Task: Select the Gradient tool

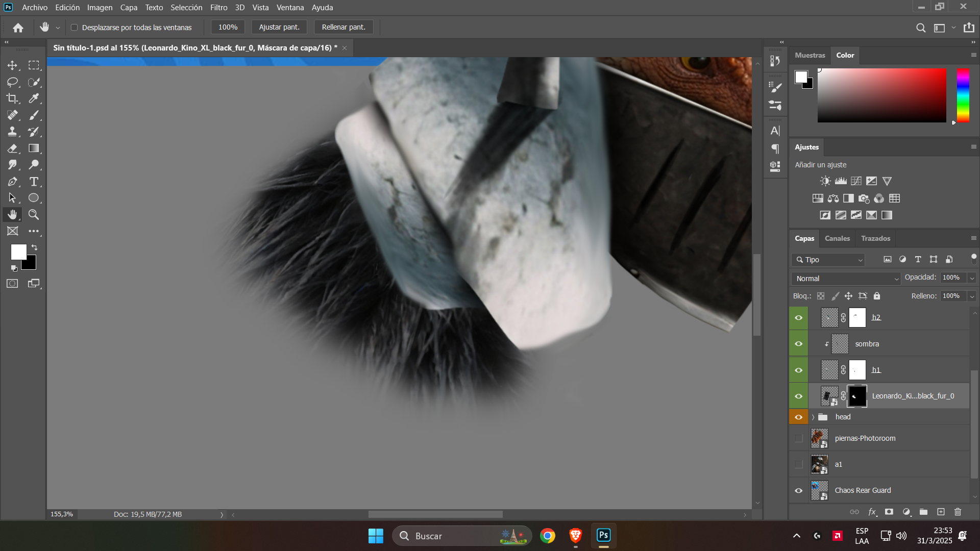Action: tap(34, 148)
